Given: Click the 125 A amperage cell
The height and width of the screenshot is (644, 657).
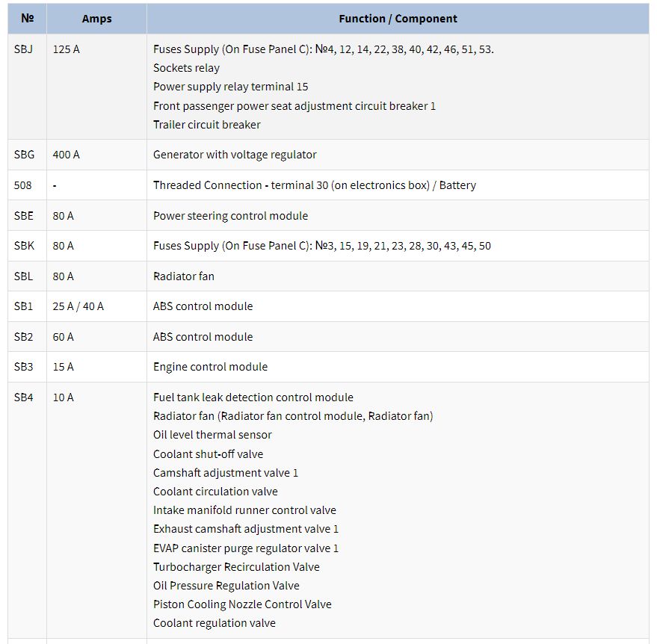Looking at the screenshot, I should [x=67, y=49].
